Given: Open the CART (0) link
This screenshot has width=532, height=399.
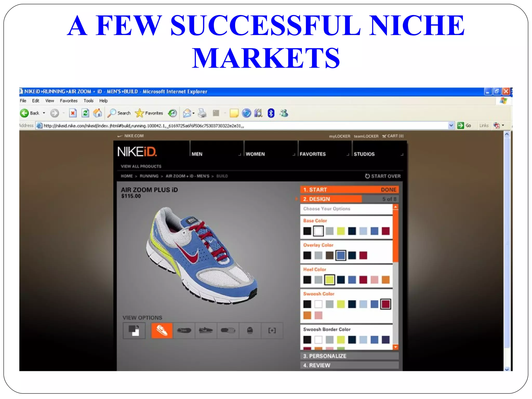Looking at the screenshot, I should coord(393,136).
